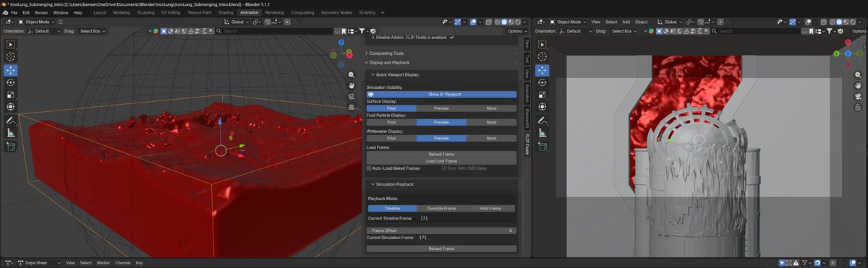
Task: Open the Add menu in right viewport
Action: tap(626, 22)
